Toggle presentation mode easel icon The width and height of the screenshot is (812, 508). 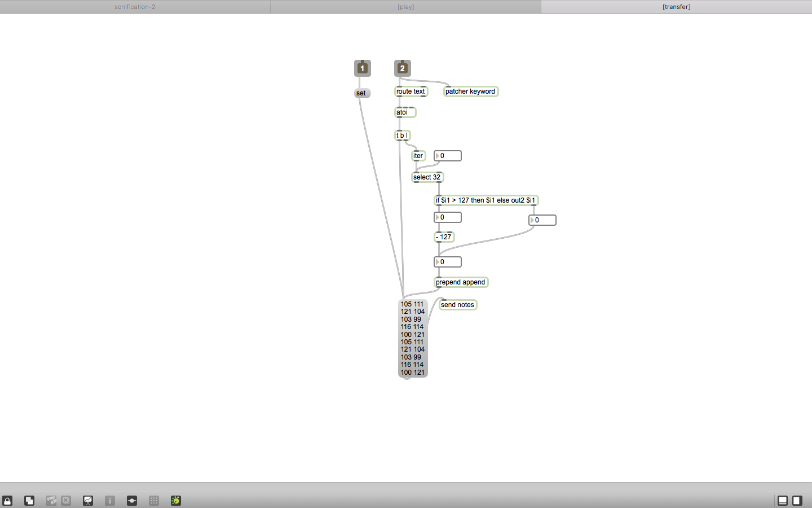click(88, 501)
